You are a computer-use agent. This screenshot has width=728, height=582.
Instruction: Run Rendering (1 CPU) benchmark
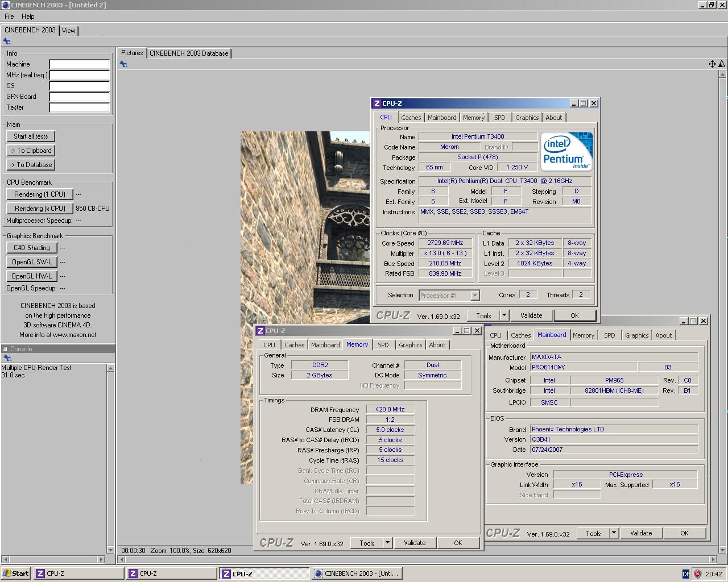click(x=40, y=194)
